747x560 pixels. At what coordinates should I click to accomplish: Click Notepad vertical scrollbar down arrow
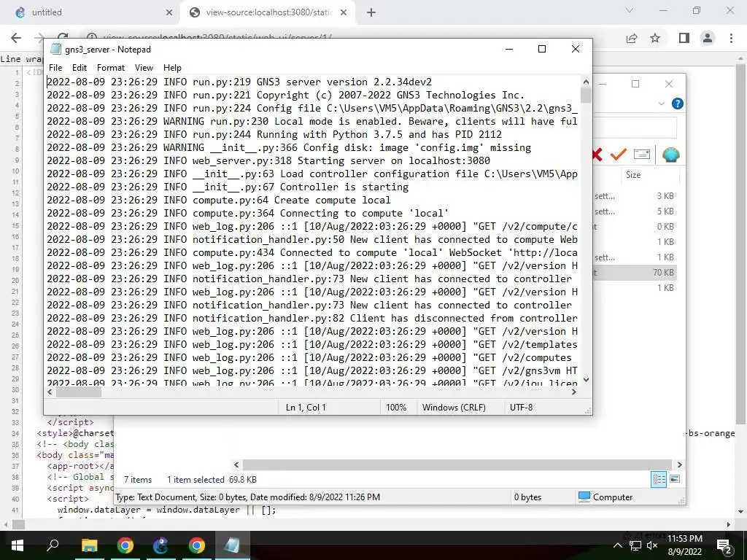586,380
